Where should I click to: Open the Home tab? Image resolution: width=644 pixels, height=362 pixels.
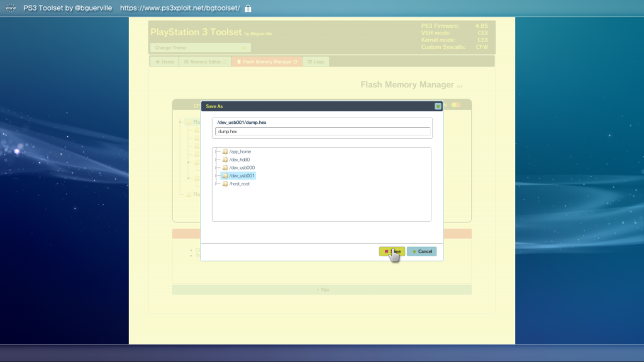pyautogui.click(x=164, y=62)
